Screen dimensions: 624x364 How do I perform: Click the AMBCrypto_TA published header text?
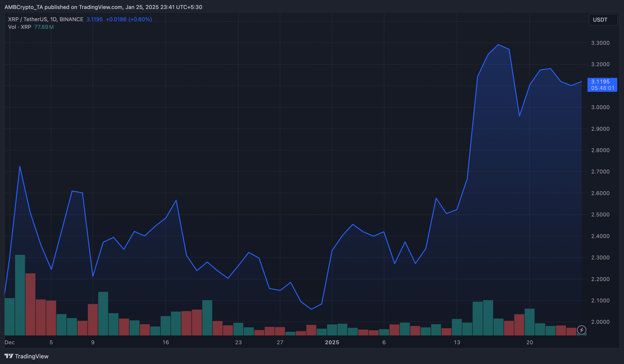[103, 7]
